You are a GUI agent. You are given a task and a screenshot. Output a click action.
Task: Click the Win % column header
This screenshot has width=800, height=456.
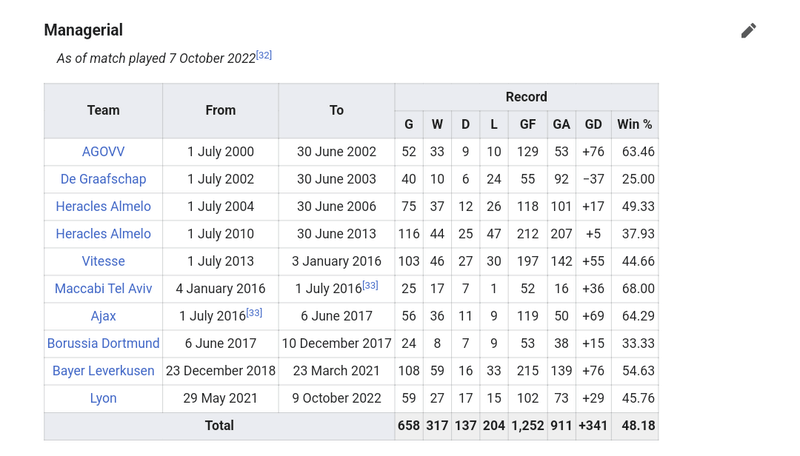(x=635, y=124)
